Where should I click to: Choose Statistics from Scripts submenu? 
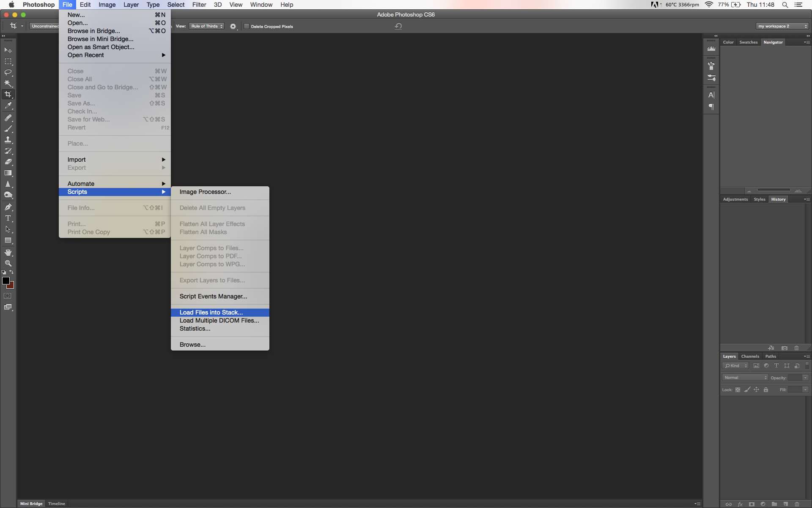220,329
